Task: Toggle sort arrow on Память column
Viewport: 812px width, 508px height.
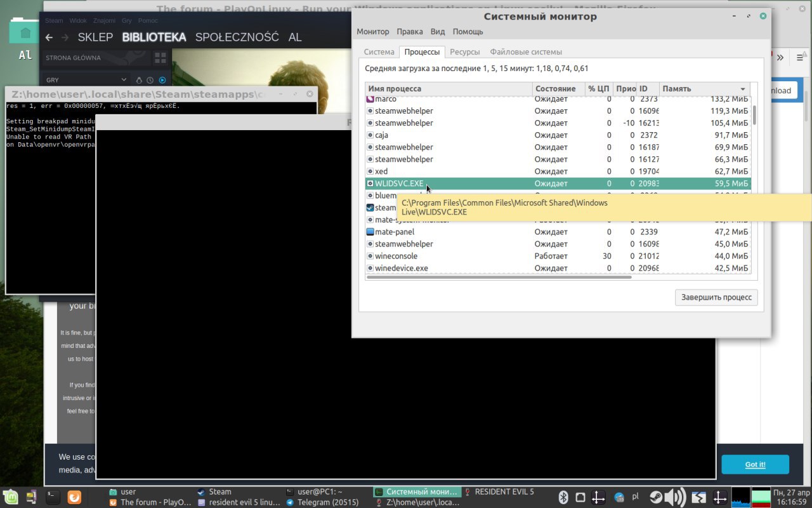Action: pos(743,89)
